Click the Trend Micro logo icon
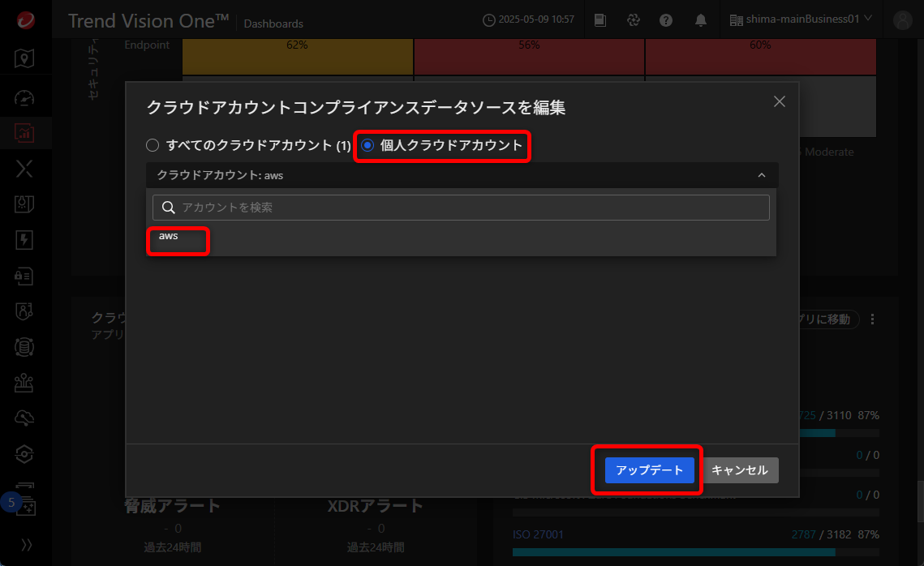924x566 pixels. pyautogui.click(x=25, y=20)
